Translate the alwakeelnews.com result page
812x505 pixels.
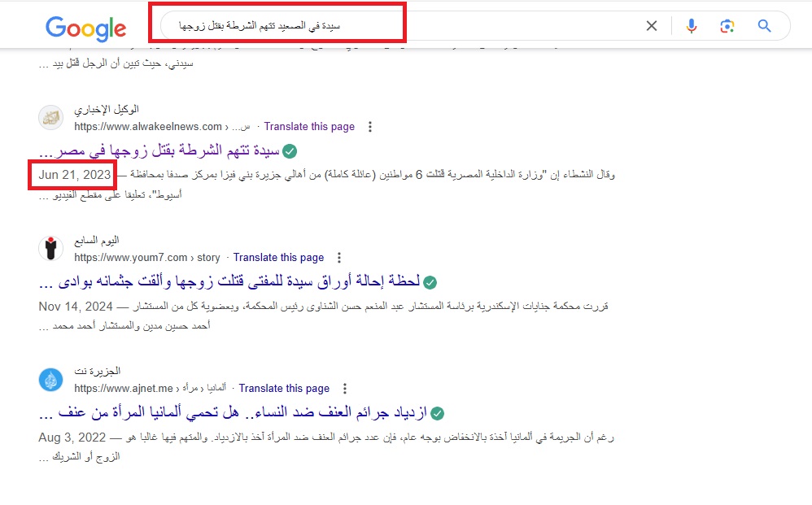pos(309,127)
